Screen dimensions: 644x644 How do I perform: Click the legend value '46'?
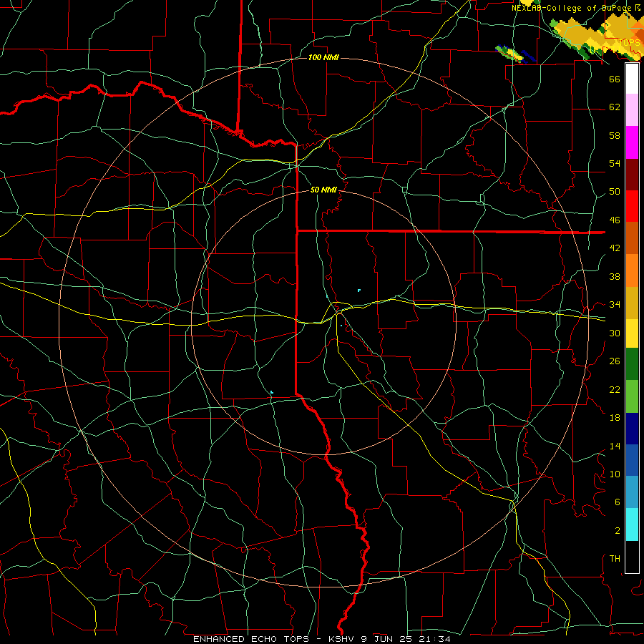pyautogui.click(x=615, y=220)
